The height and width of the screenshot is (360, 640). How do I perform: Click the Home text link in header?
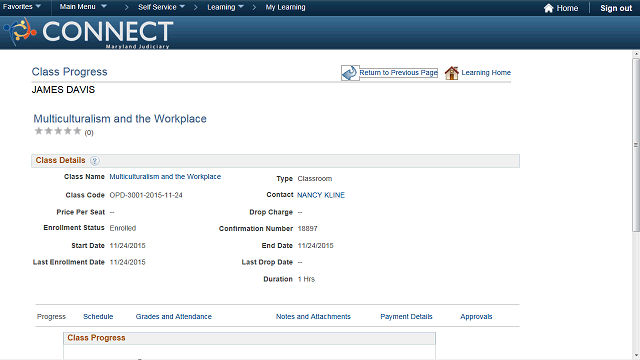pyautogui.click(x=567, y=8)
